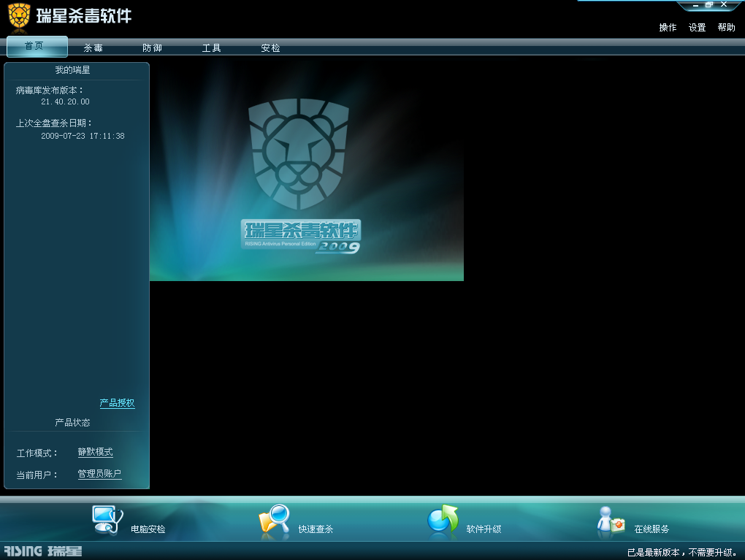The width and height of the screenshot is (745, 560).
Task: Click the 管理员账户 current user link
Action: [x=99, y=474]
